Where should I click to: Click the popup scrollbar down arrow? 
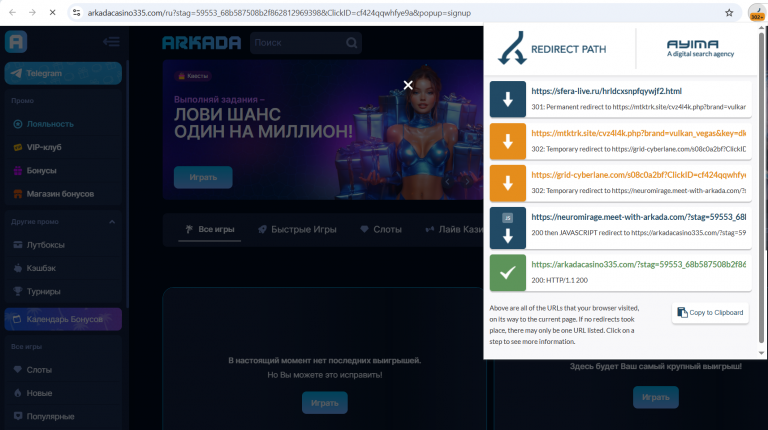click(x=761, y=353)
